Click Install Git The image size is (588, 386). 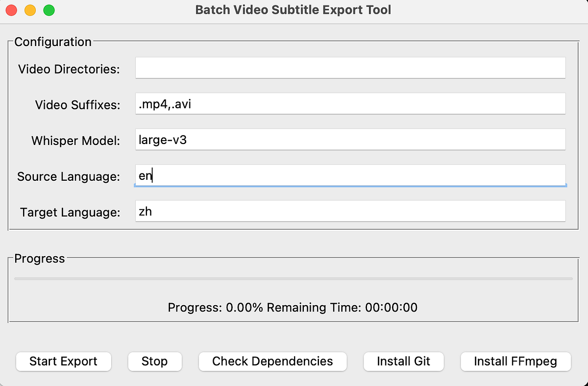point(403,362)
